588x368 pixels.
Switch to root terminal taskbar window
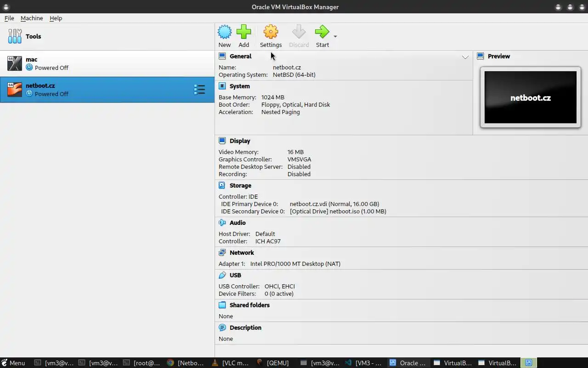141,362
